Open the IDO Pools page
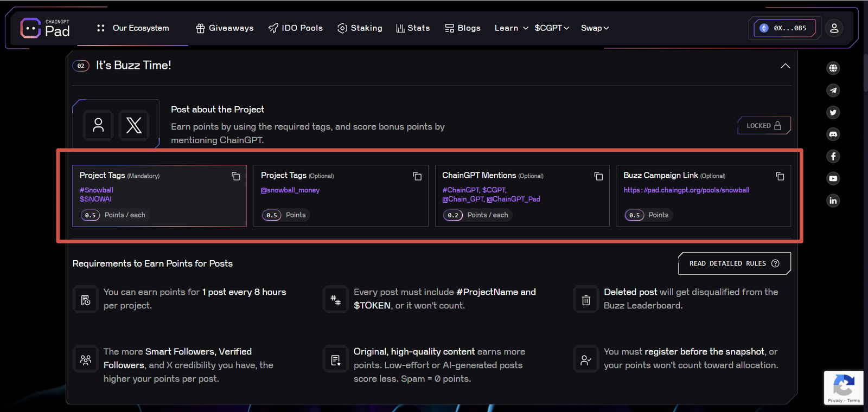 click(296, 28)
